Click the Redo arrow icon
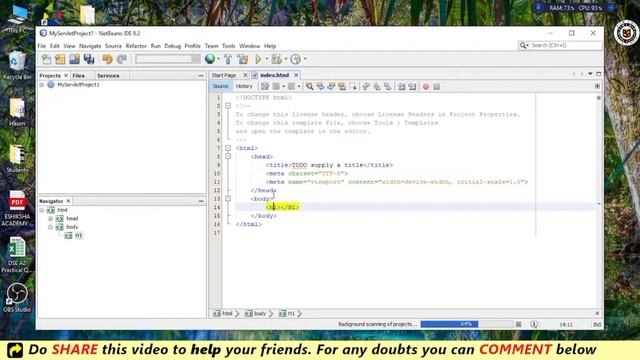 click(x=122, y=60)
